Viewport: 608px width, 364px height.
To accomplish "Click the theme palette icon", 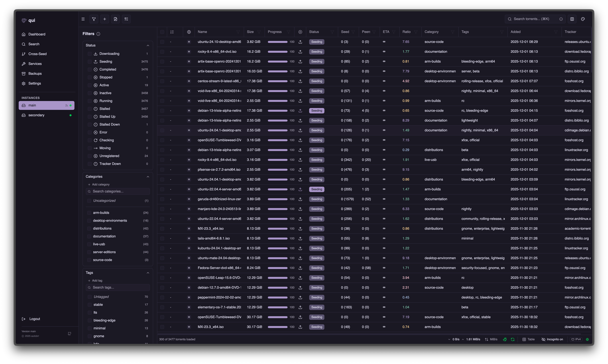I will pos(583,19).
